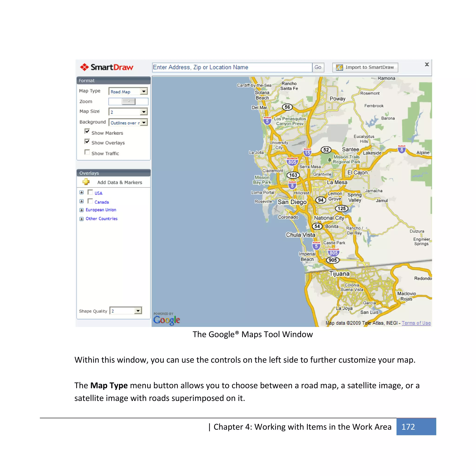Click the Interstate 5 shield near Del Mar
Viewport: 476px width, 476px height.
point(267,121)
